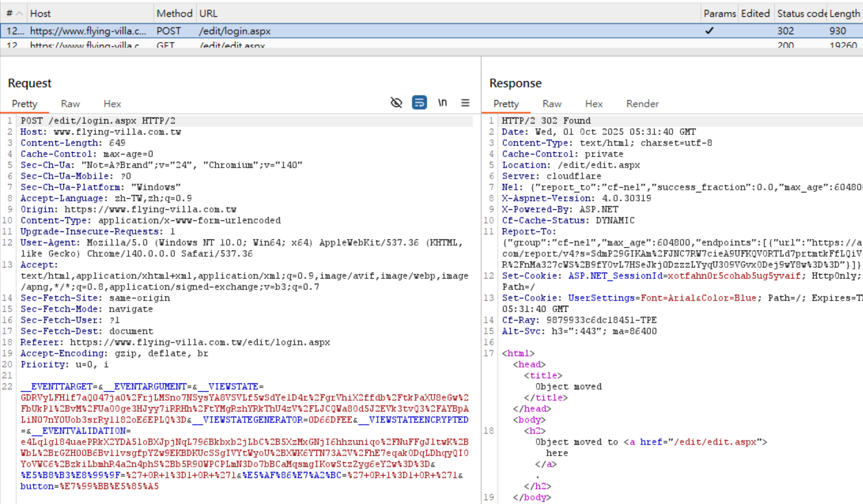
Task: Click Server: cloudflare response header
Action: tap(551, 176)
